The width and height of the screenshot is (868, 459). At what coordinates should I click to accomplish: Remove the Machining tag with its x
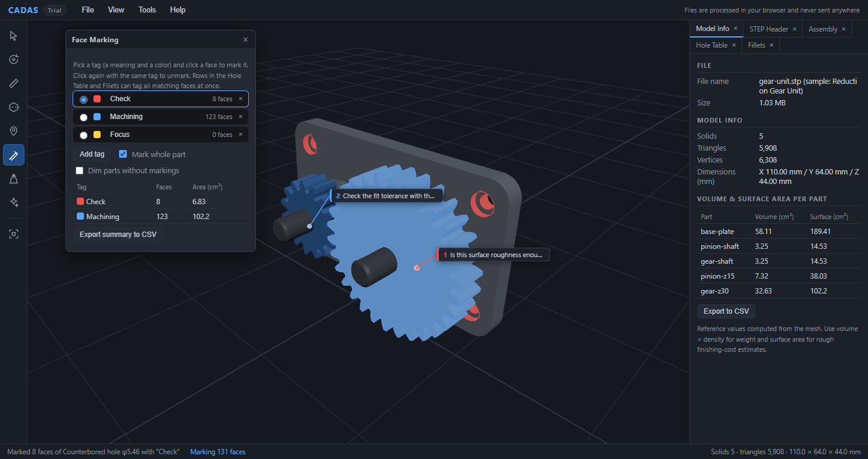(x=241, y=117)
